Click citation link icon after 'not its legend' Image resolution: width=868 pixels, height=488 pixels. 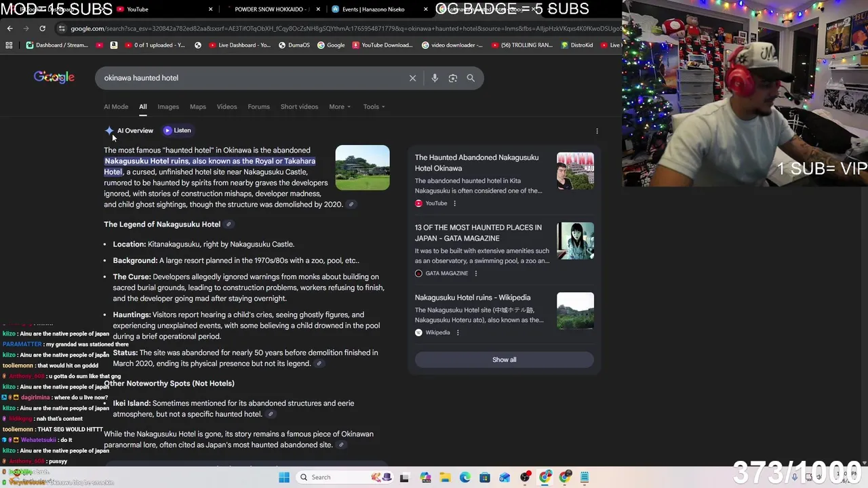(x=319, y=364)
